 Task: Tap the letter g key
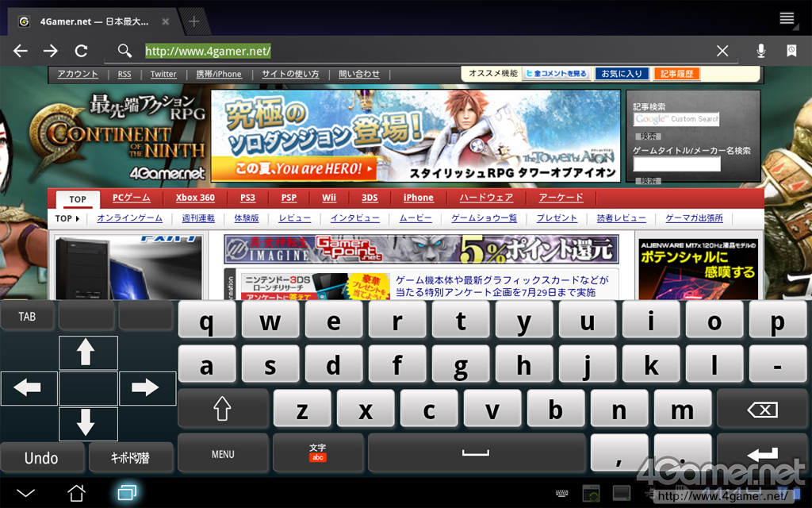tap(461, 365)
